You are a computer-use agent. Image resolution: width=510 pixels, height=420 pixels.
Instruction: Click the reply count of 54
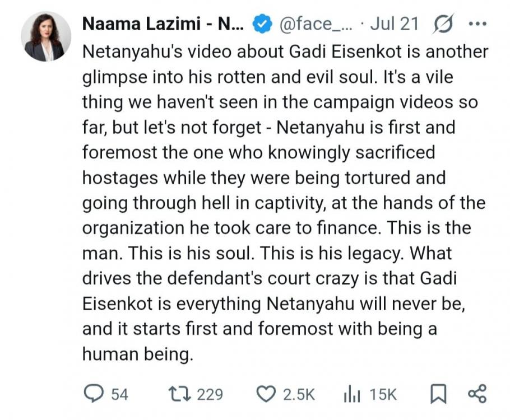[x=119, y=395]
